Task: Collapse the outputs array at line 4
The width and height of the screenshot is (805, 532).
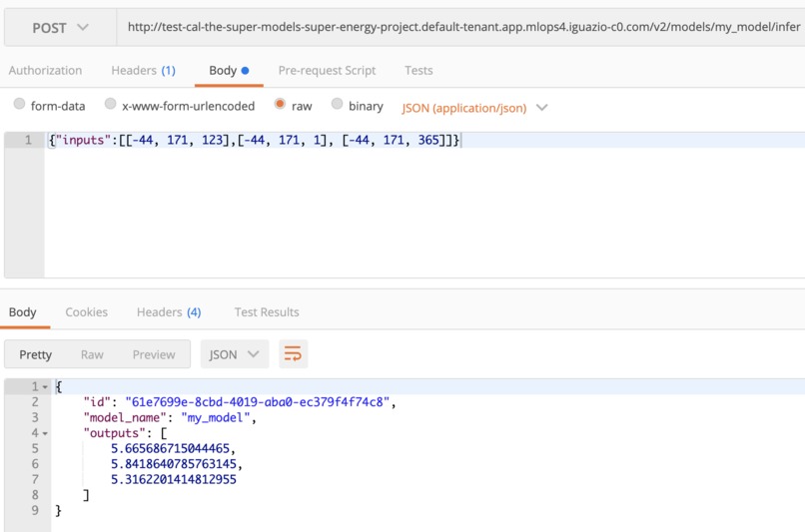Action: coord(45,433)
